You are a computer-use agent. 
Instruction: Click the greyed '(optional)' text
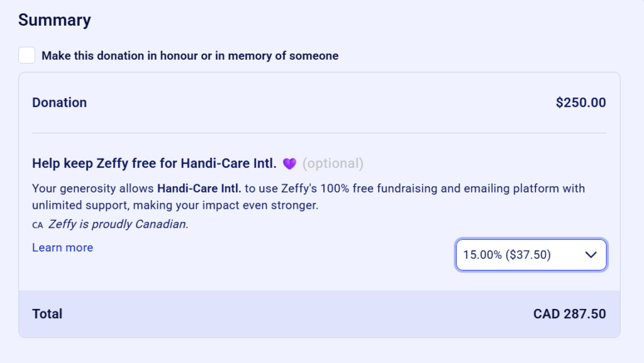coord(333,164)
